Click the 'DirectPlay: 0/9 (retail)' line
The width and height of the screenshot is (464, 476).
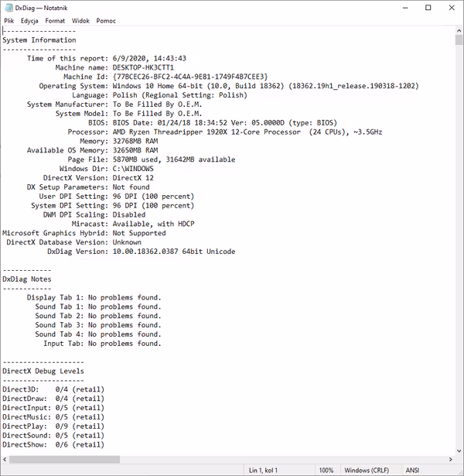(x=53, y=426)
